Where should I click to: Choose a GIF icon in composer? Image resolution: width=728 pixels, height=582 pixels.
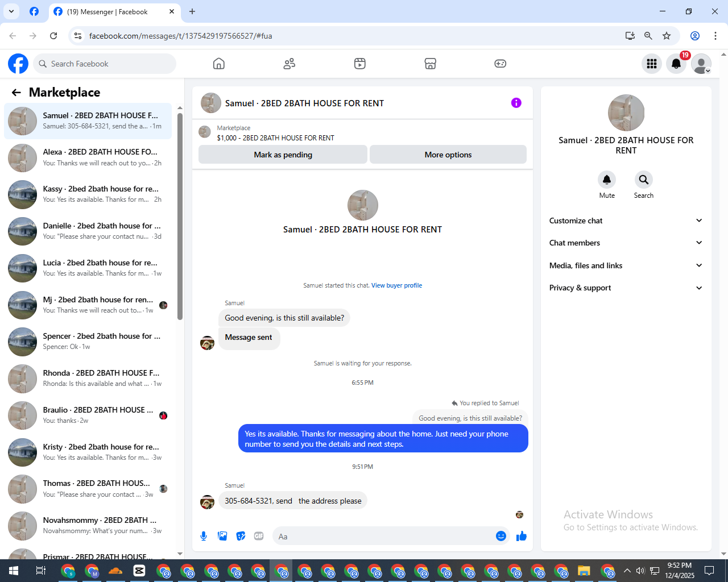[259, 536]
